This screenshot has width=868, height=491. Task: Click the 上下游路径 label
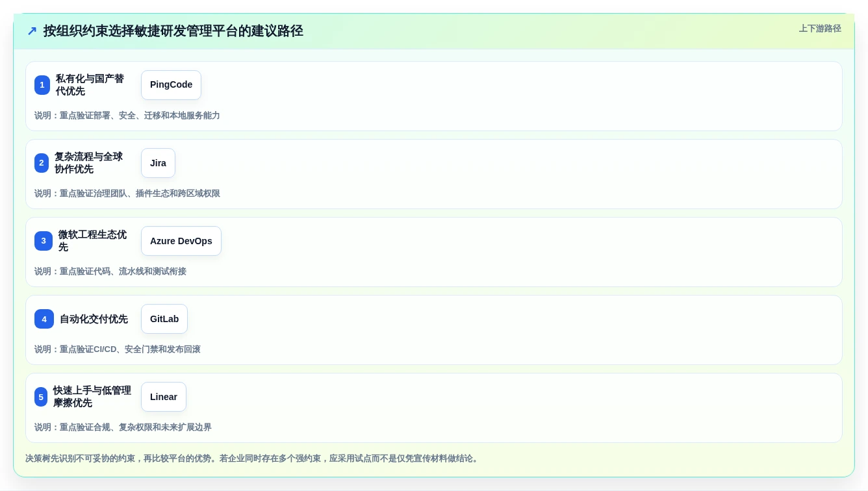(820, 29)
